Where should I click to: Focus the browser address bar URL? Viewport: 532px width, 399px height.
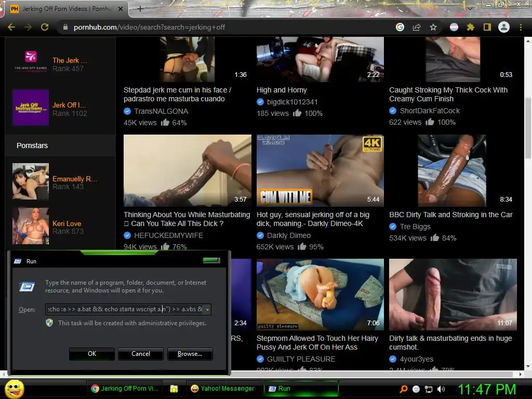click(149, 27)
